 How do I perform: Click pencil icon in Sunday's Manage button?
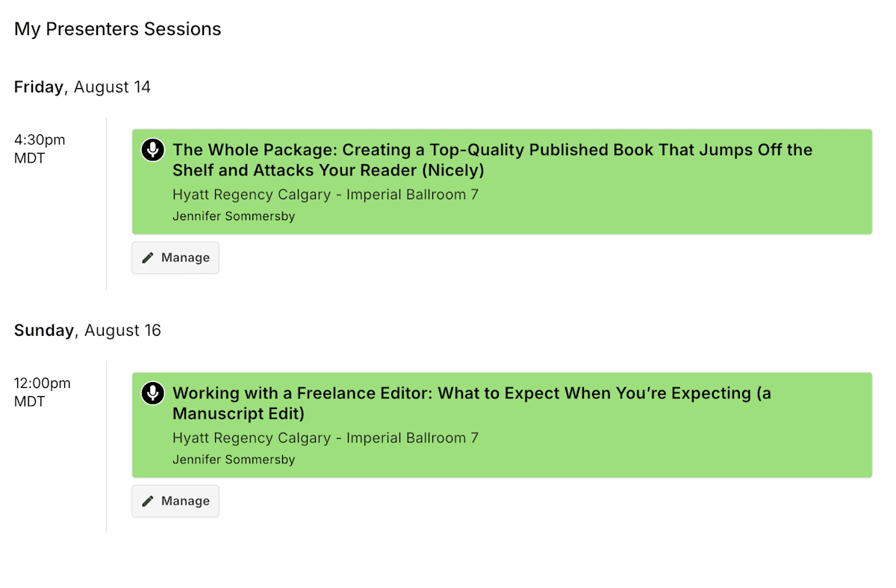click(x=148, y=501)
